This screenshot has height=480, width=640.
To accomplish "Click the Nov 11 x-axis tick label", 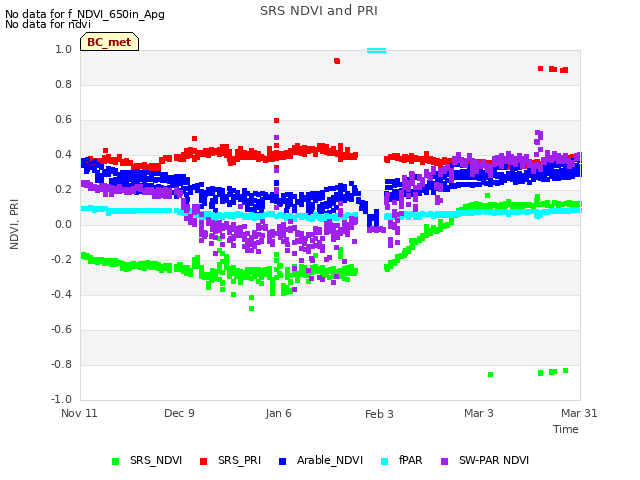I will [79, 413].
